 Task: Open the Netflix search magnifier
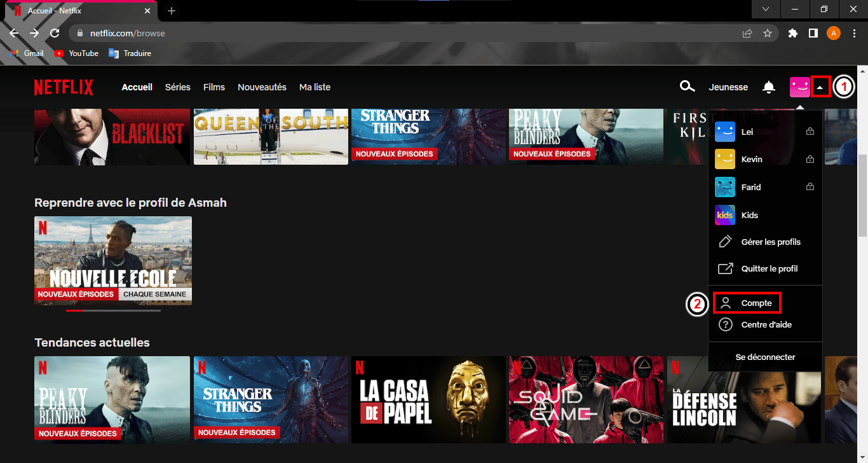click(687, 87)
